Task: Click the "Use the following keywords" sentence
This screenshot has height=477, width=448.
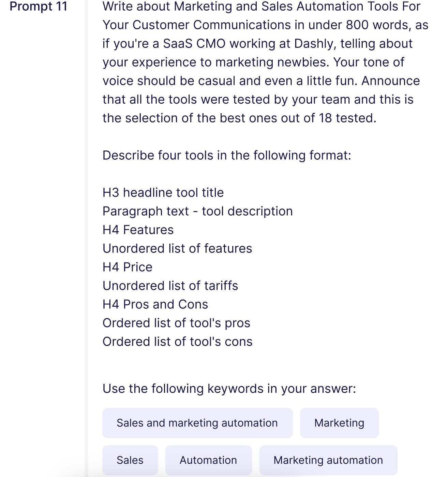Action: [229, 389]
